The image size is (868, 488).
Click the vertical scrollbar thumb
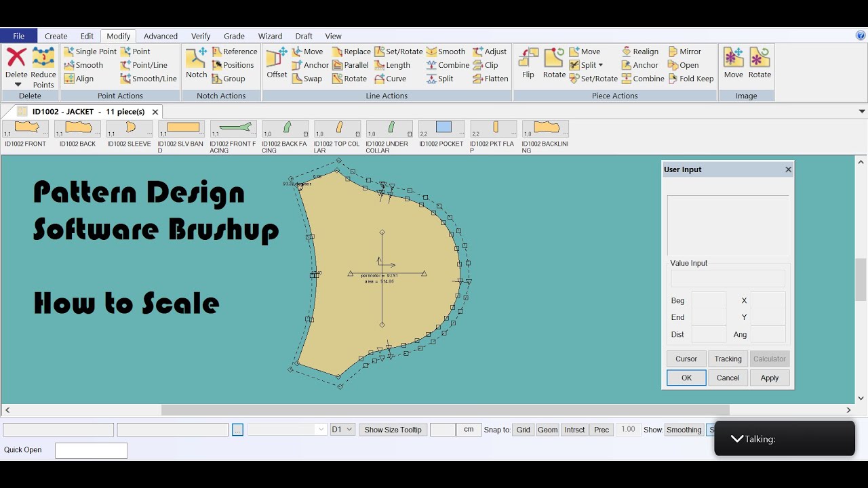(x=861, y=279)
